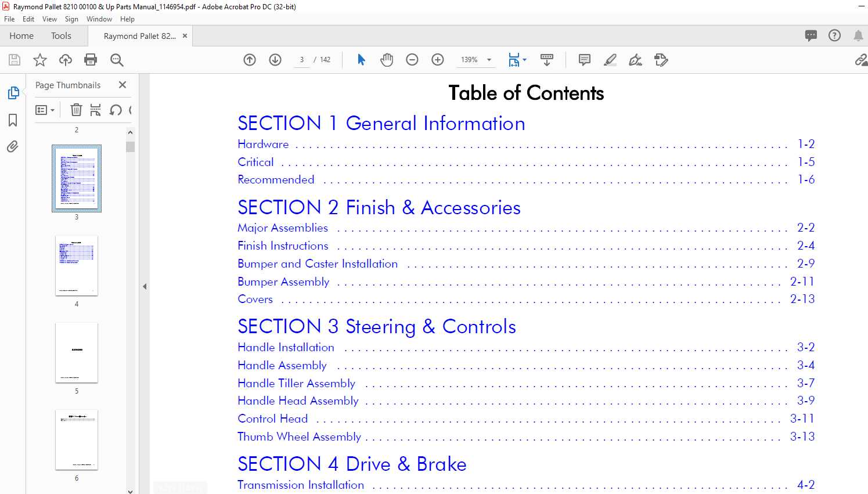The image size is (868, 494).
Task: Open the View menu
Action: pos(50,19)
